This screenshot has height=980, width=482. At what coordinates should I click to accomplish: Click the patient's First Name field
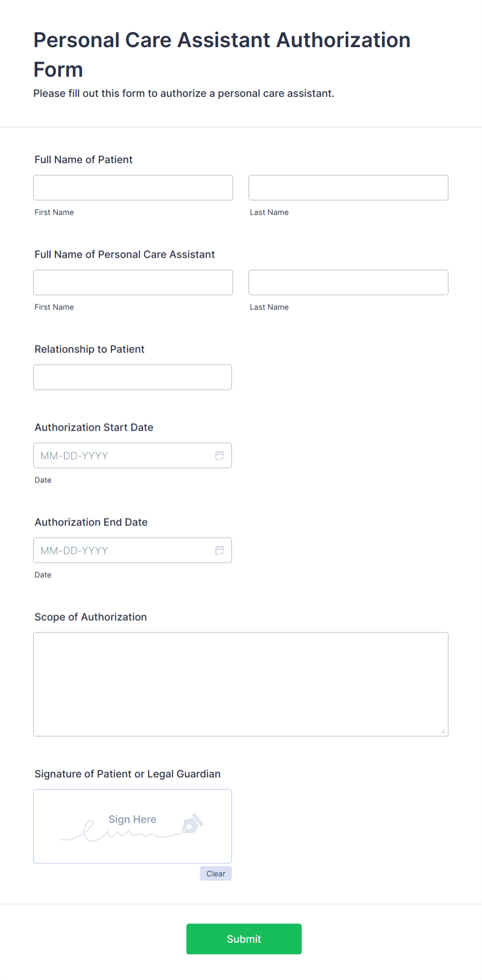tap(133, 188)
